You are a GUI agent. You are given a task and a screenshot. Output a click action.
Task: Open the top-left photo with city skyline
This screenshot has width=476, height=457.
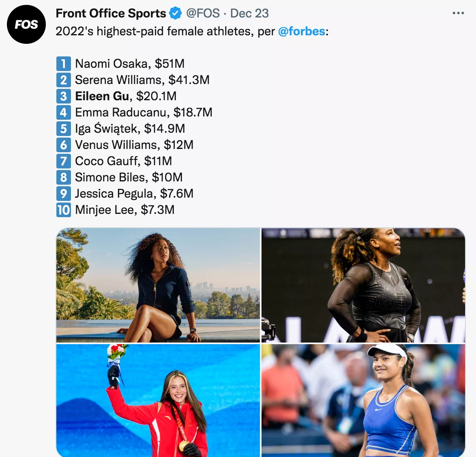158,285
